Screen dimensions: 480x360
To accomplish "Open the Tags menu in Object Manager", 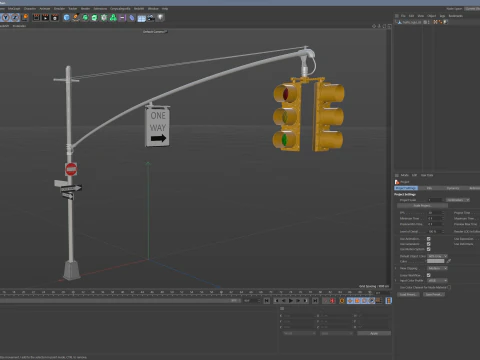I will [x=442, y=16].
